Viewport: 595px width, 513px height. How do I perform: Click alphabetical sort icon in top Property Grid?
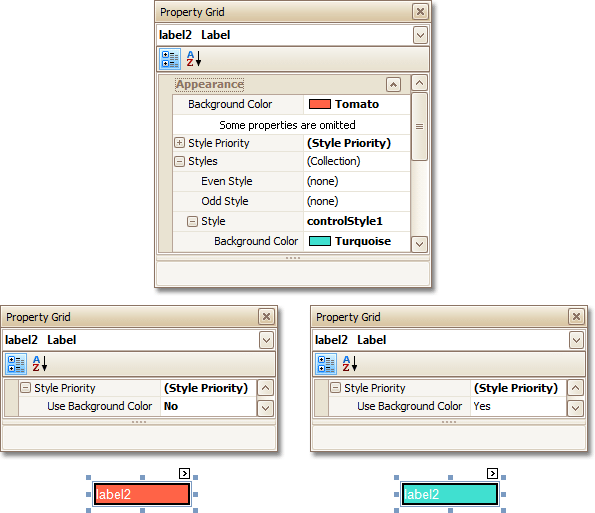click(x=194, y=59)
